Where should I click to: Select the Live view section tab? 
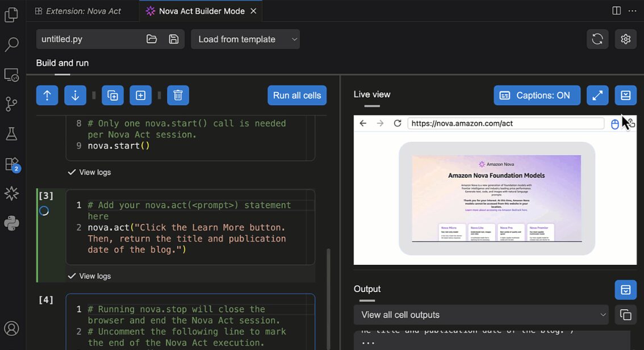372,94
